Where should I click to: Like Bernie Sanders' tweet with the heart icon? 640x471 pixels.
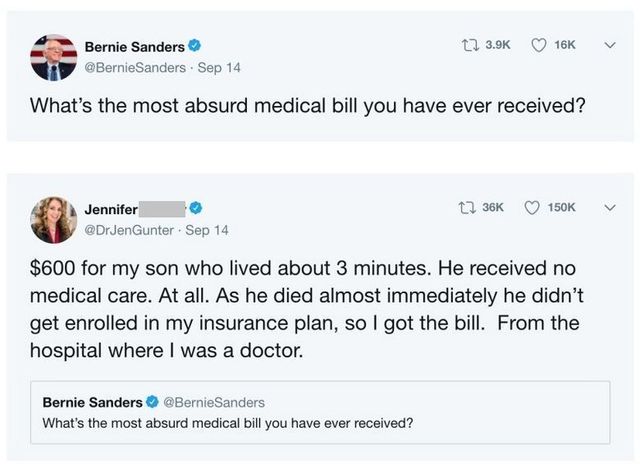[538, 46]
